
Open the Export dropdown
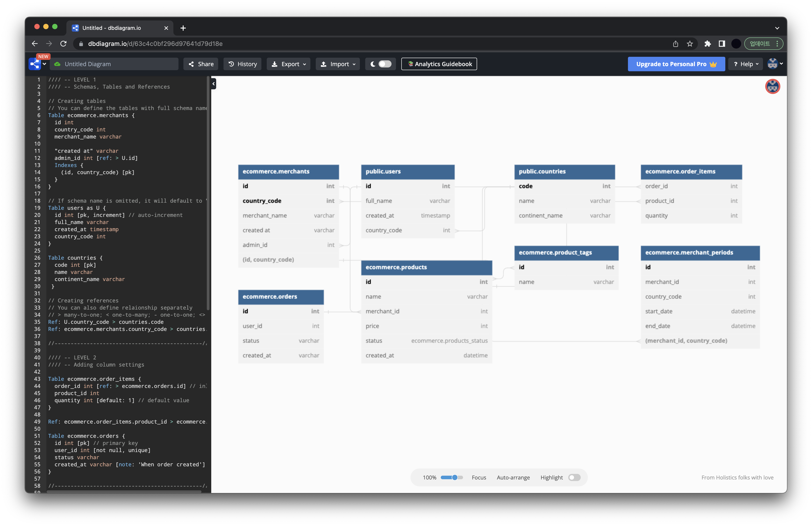pos(289,64)
